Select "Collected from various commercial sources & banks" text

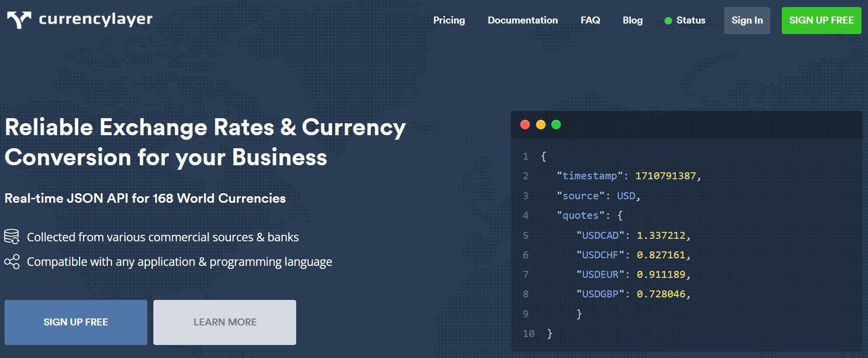click(x=163, y=237)
